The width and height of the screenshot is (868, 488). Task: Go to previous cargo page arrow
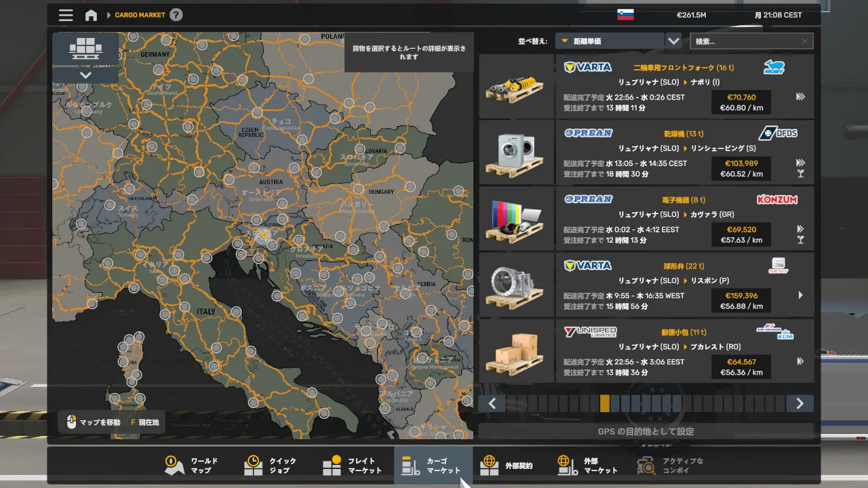[x=492, y=404]
